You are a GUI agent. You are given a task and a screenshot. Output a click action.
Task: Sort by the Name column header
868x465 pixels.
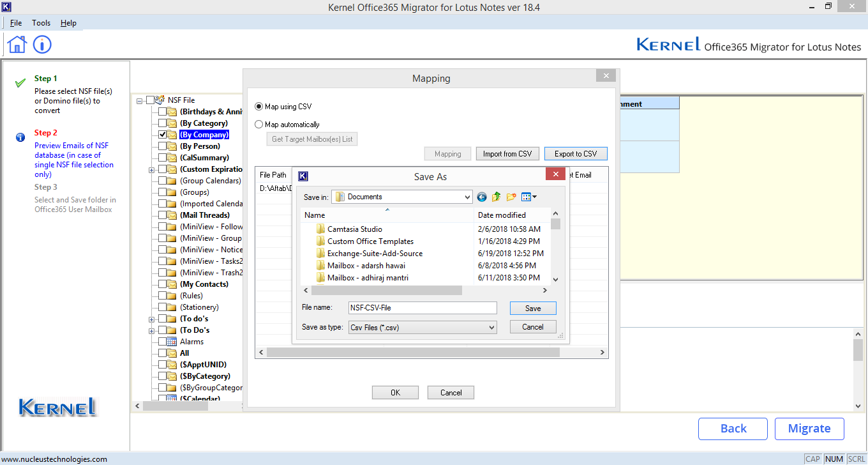(387, 215)
